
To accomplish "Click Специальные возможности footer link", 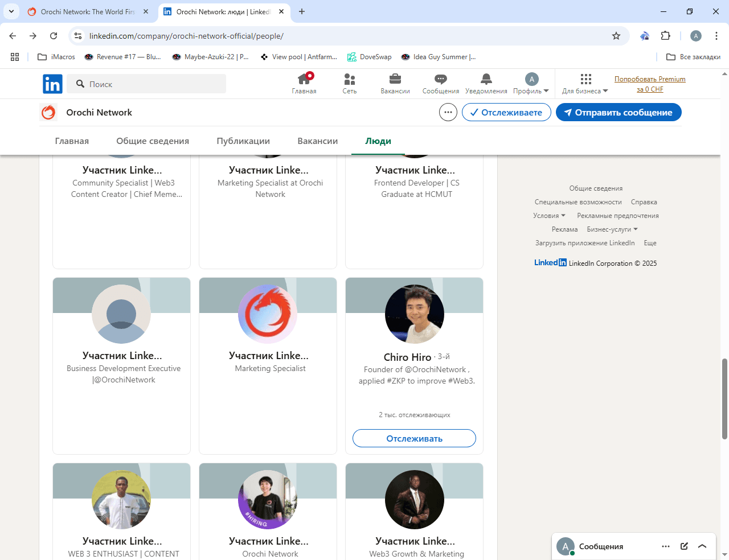I will click(578, 202).
